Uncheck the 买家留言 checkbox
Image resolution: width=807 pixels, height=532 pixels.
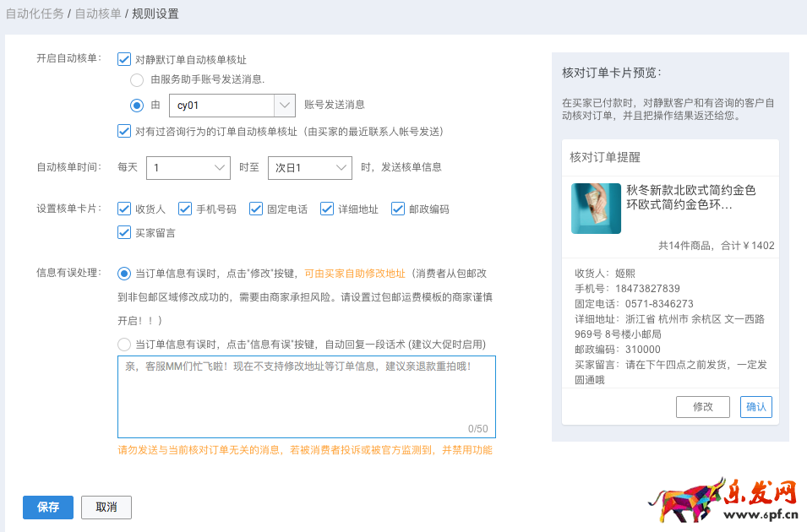click(x=124, y=232)
